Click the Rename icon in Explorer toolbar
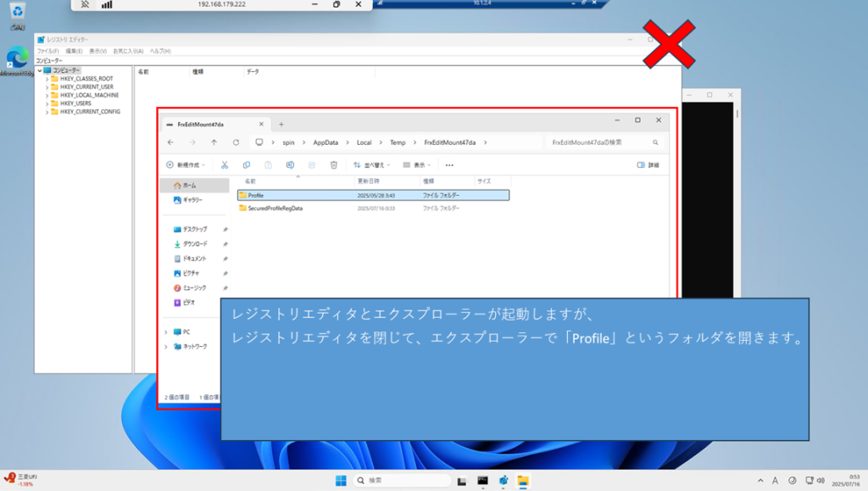The height and width of the screenshot is (491, 868). [x=290, y=165]
